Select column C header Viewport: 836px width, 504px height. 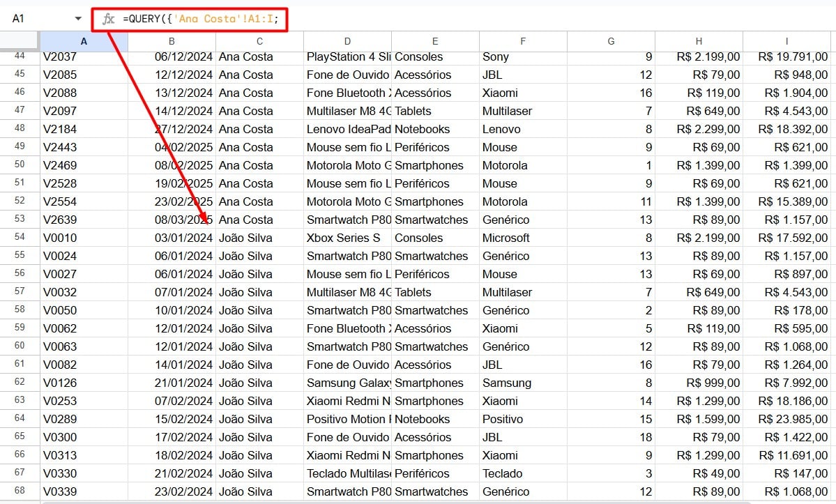(x=259, y=41)
